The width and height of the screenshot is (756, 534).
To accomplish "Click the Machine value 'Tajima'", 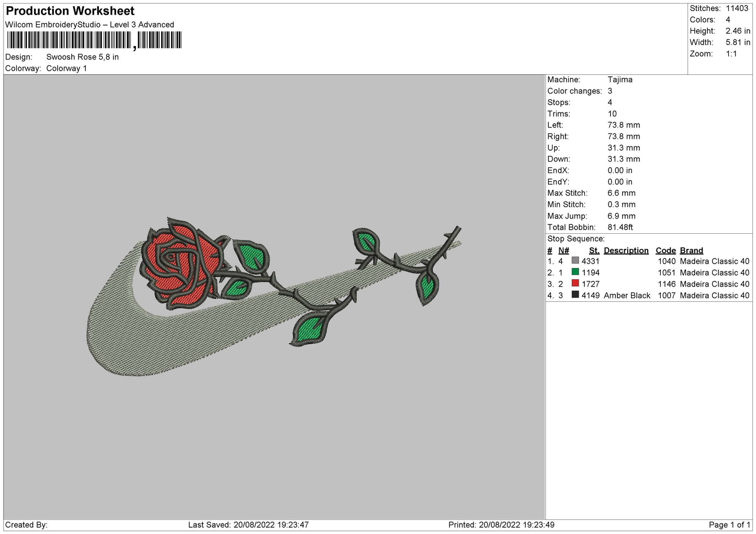I will tap(620, 79).
